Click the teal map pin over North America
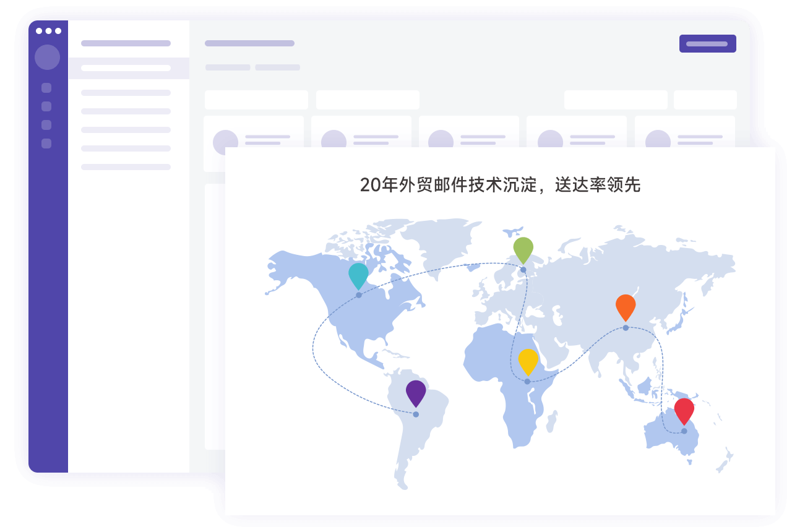The width and height of the screenshot is (792, 532). coord(358,276)
